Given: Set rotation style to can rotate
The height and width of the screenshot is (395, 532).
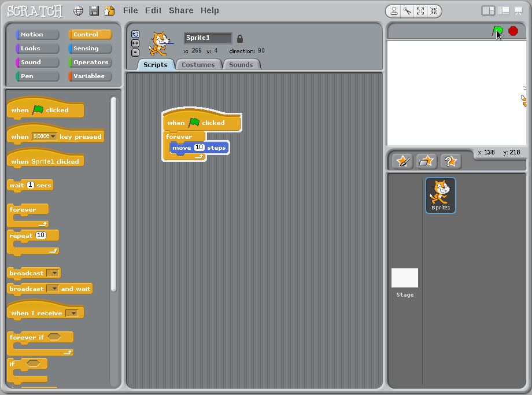Looking at the screenshot, I should (x=135, y=34).
